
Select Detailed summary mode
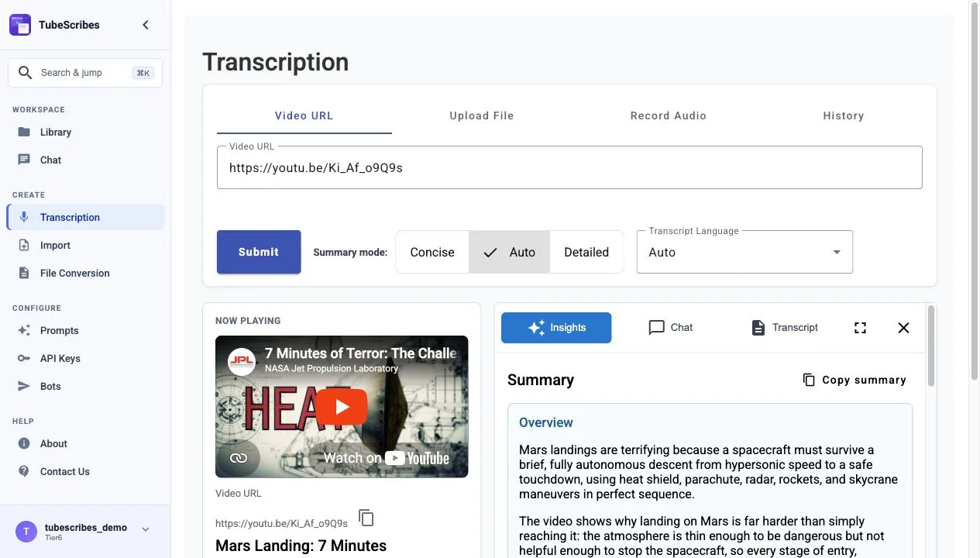[586, 252]
